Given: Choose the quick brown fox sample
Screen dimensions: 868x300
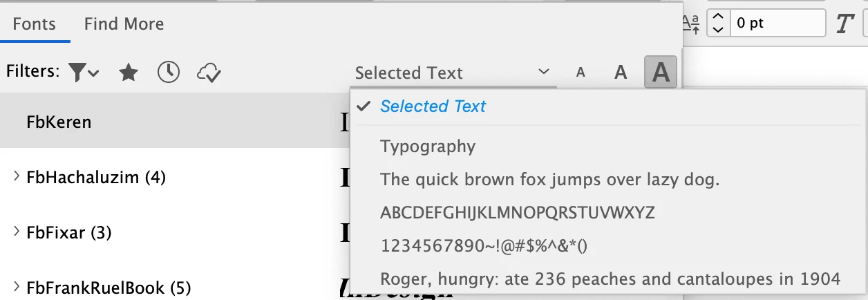Looking at the screenshot, I should pos(550,180).
